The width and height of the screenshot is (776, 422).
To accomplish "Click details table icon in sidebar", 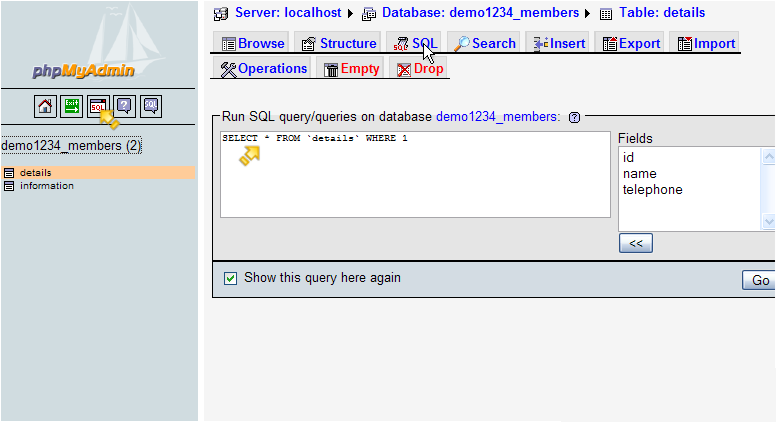I will pyautogui.click(x=9, y=173).
